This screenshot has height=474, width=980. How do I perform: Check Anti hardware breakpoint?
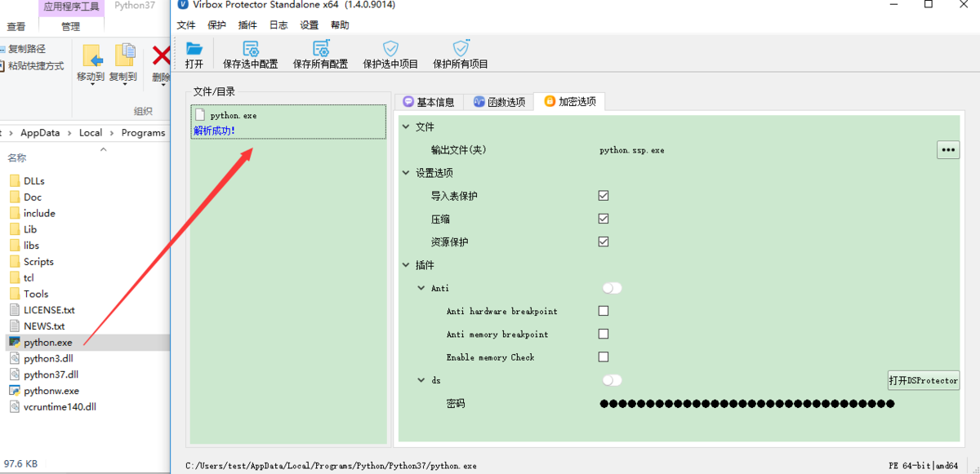[604, 311]
